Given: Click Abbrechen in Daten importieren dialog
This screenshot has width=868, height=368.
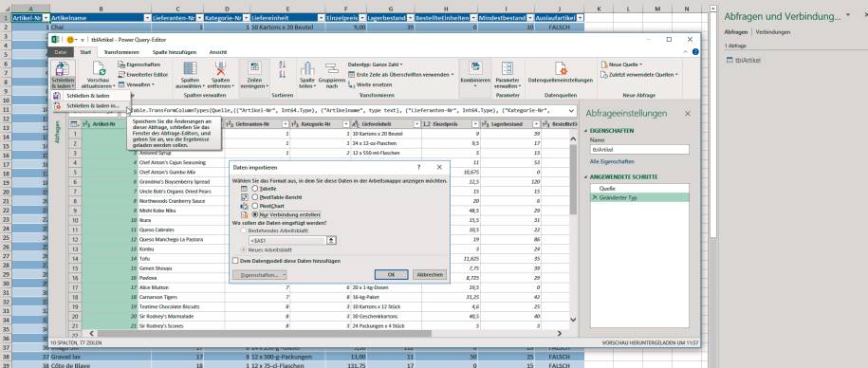Looking at the screenshot, I should pos(430,274).
